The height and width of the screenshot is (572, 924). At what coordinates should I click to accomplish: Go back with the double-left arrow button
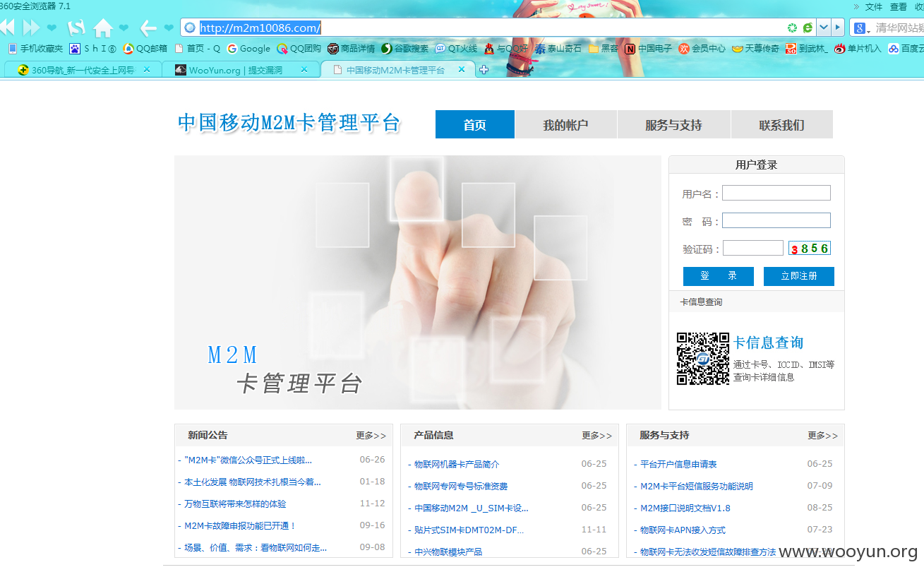pos(6,28)
